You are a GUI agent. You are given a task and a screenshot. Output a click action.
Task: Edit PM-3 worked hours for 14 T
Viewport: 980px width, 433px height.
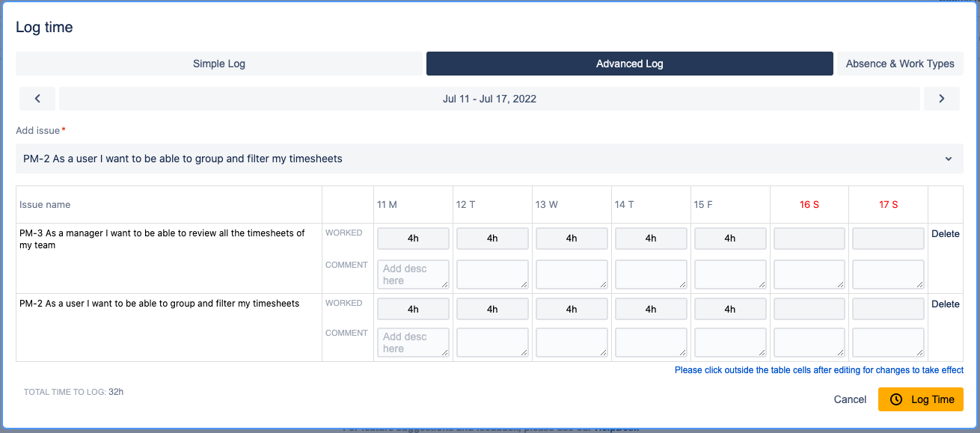(651, 239)
